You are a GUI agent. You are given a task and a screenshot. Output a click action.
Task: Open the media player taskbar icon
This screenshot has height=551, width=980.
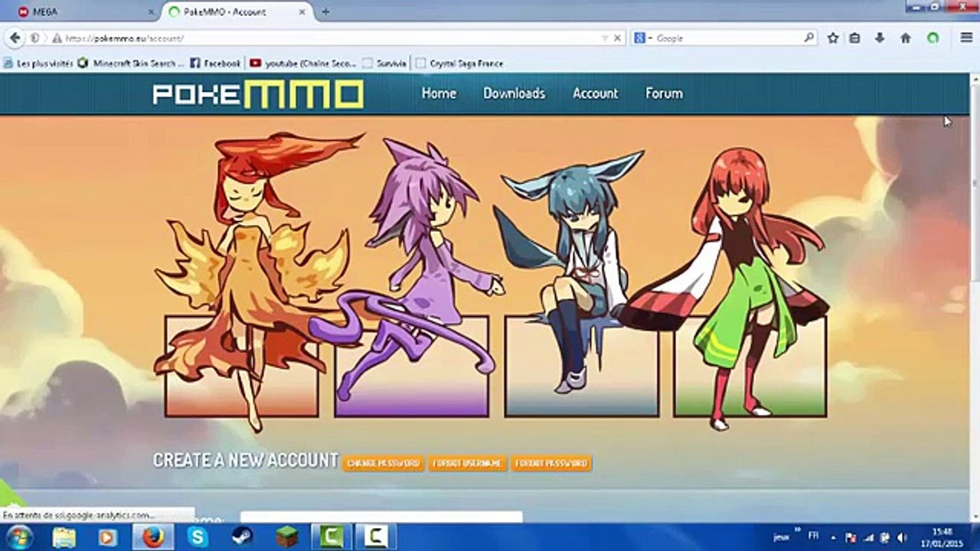point(108,537)
